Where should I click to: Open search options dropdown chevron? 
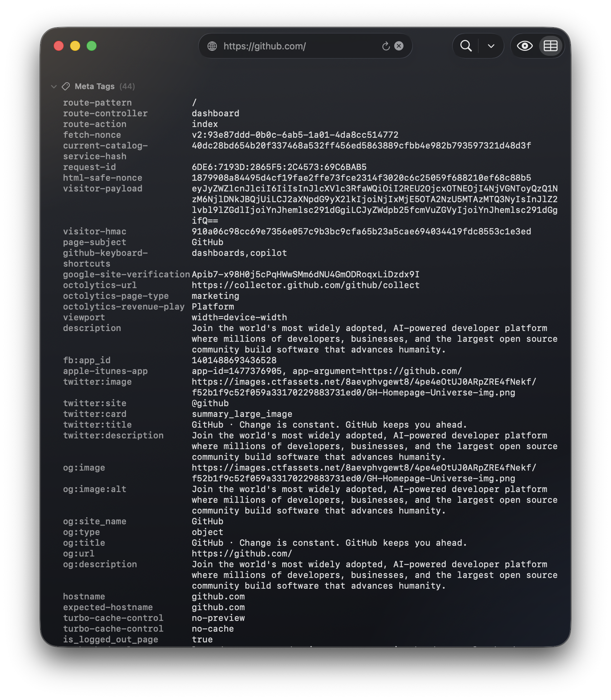coord(491,46)
